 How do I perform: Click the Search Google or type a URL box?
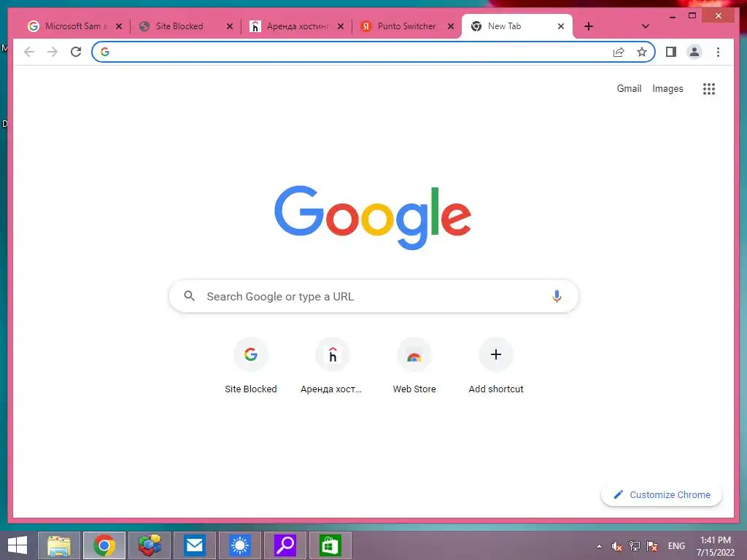pos(373,296)
